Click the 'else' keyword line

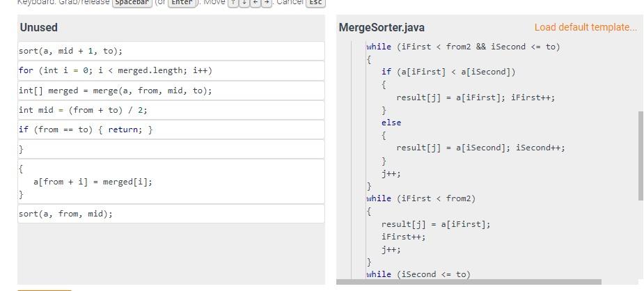click(x=391, y=123)
